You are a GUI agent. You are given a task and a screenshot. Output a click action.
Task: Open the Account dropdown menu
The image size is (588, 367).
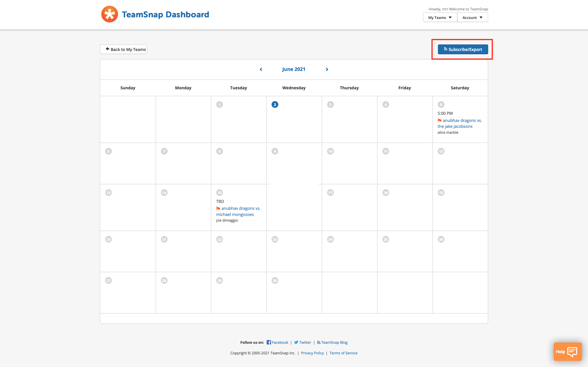click(x=472, y=18)
